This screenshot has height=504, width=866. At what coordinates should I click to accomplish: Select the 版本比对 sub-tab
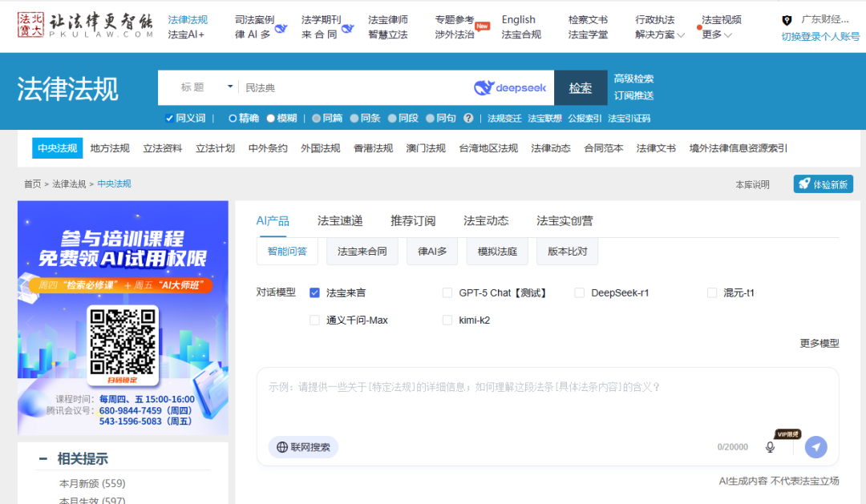[x=567, y=252]
